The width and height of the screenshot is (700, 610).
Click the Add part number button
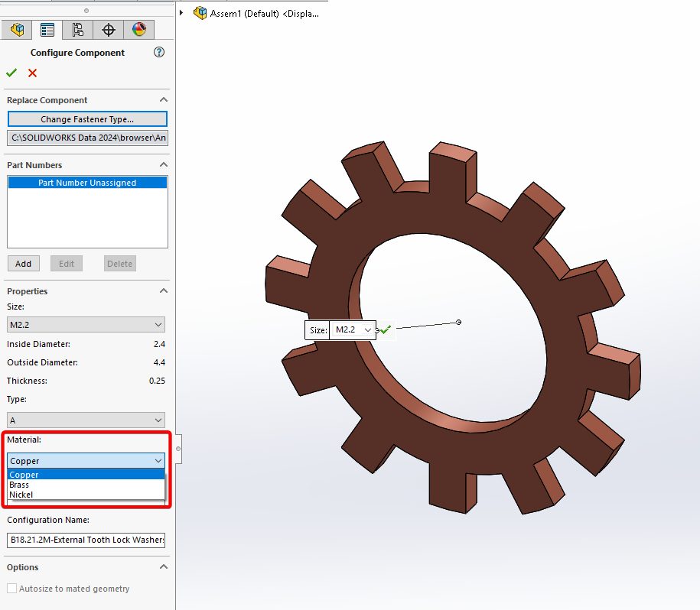click(x=24, y=264)
